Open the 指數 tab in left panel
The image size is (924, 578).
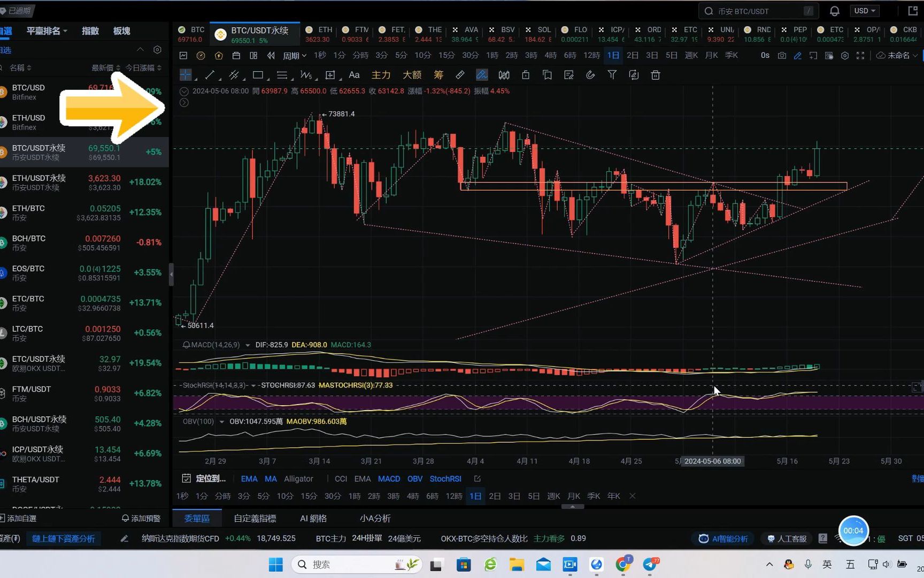pyautogui.click(x=90, y=31)
